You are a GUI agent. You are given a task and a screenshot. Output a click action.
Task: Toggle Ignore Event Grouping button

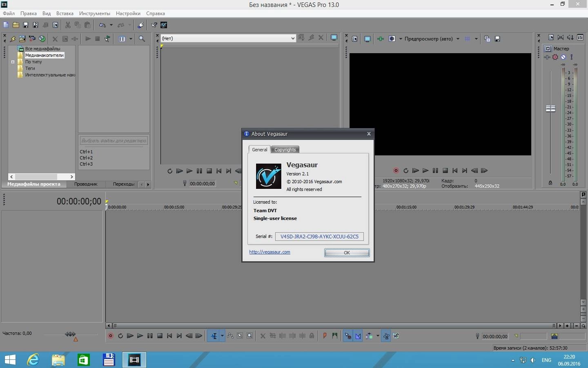pos(396,336)
